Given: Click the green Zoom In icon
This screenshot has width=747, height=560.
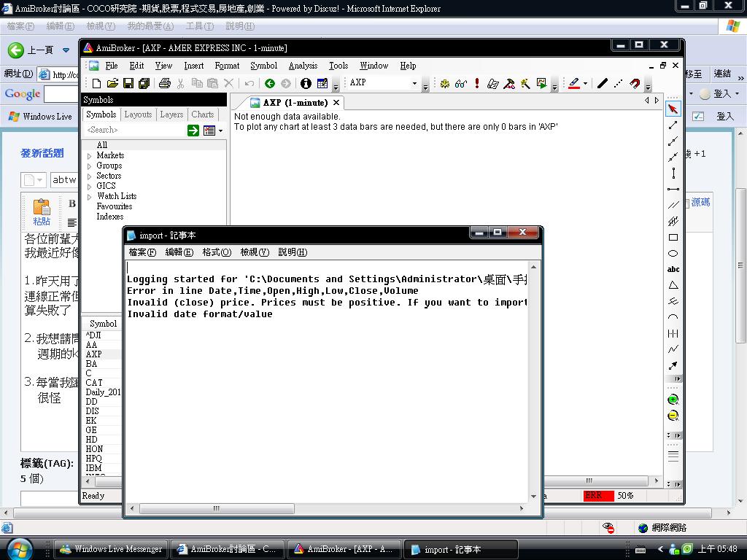Looking at the screenshot, I should tap(673, 400).
